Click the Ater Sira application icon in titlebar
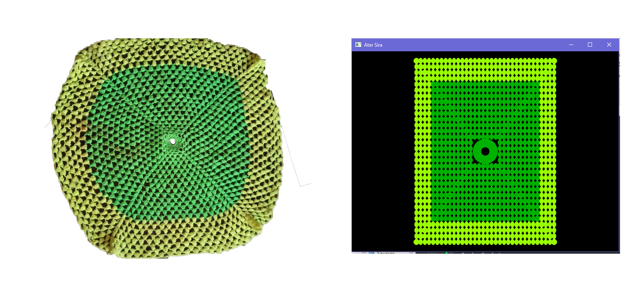 coord(358,45)
